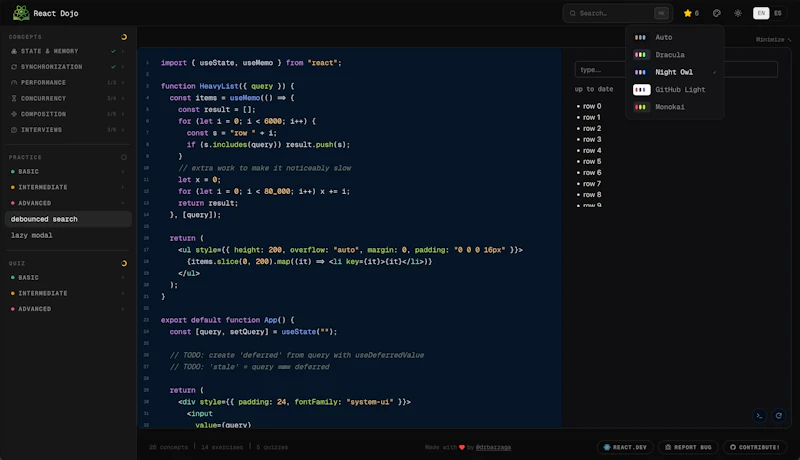Expand the Practice Basic section
This screenshot has width=800, height=460.
click(x=67, y=172)
